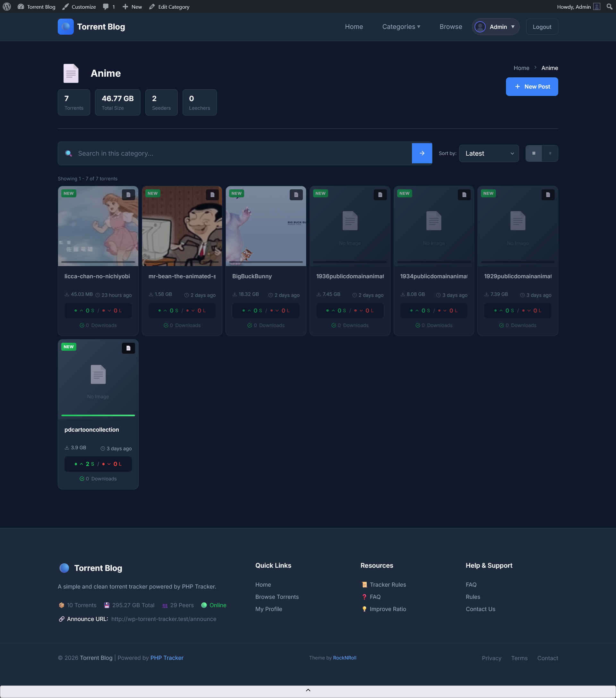616x698 pixels.
Task: Open the mr-bean-the-animated thumbnail image
Action: [x=182, y=229]
